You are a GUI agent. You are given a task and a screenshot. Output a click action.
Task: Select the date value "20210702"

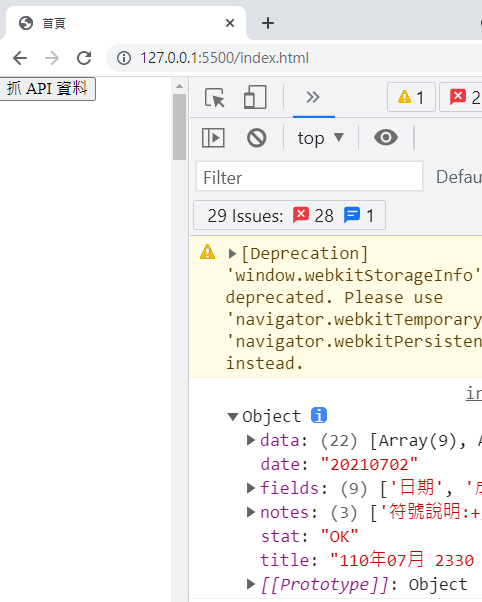(x=369, y=465)
